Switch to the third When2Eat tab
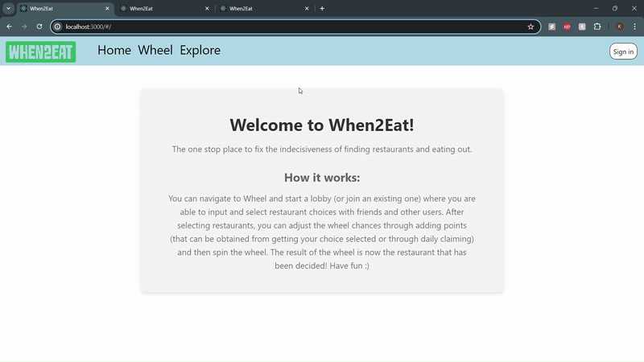Viewport: 644px width, 362px height. (258, 8)
